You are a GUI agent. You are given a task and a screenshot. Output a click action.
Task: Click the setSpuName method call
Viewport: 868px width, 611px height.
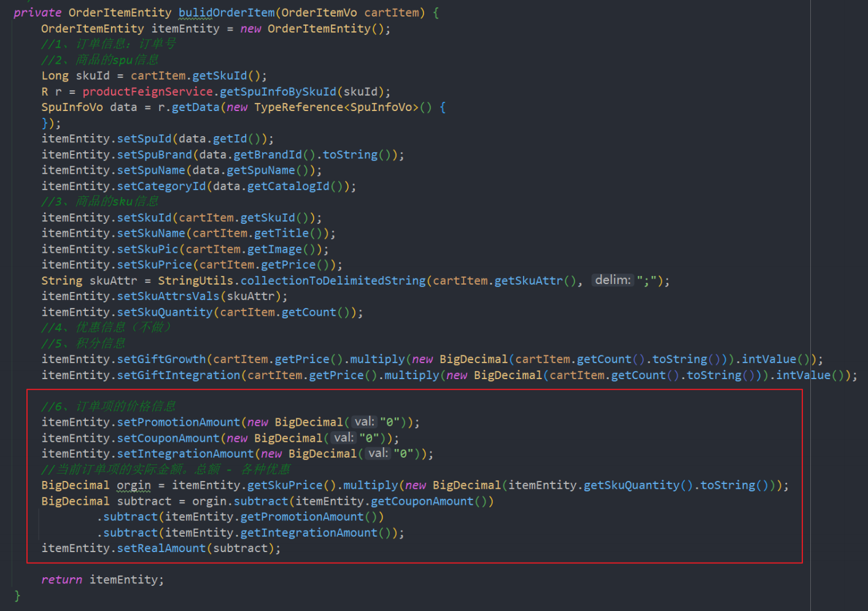tap(151, 170)
